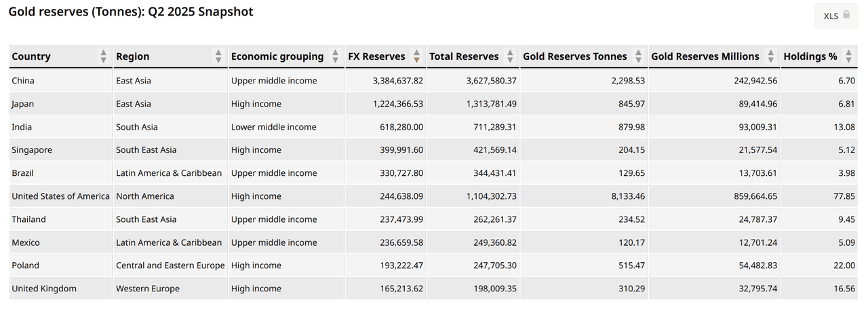Download the table via XLS button
This screenshot has height=311, width=868.
tap(835, 16)
